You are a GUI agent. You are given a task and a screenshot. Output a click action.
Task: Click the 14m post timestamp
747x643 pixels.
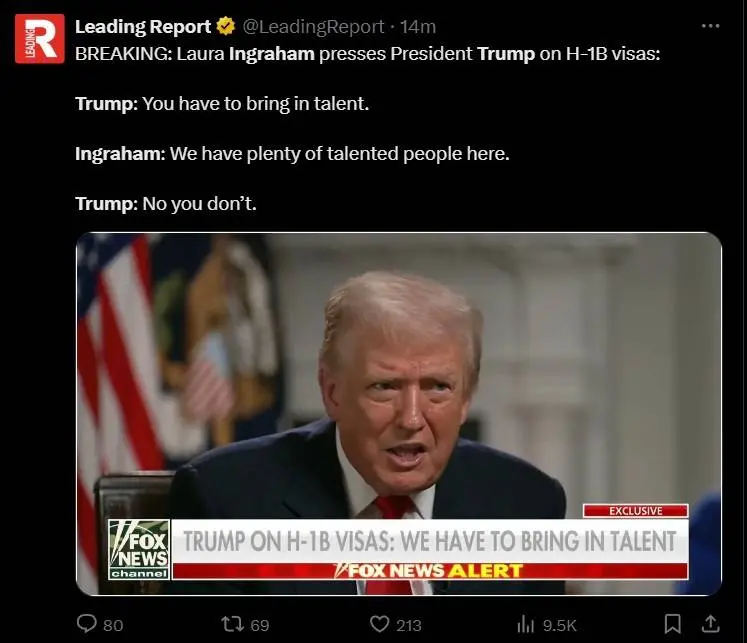[x=418, y=27]
